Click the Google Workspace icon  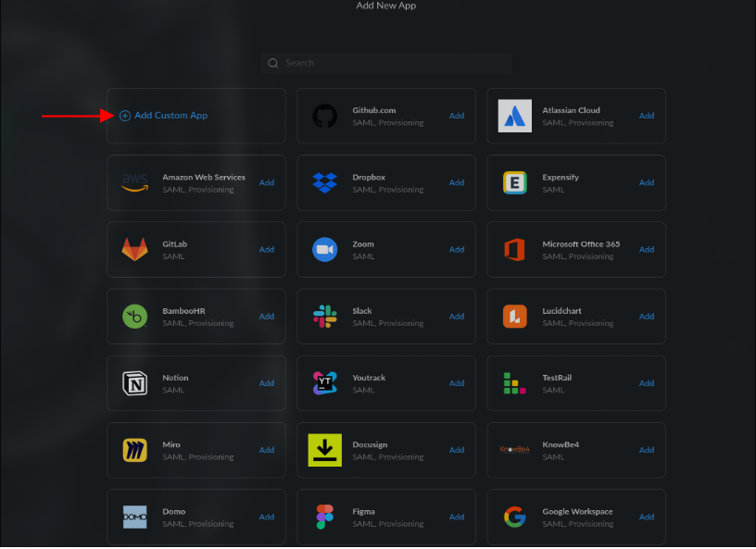coord(514,517)
